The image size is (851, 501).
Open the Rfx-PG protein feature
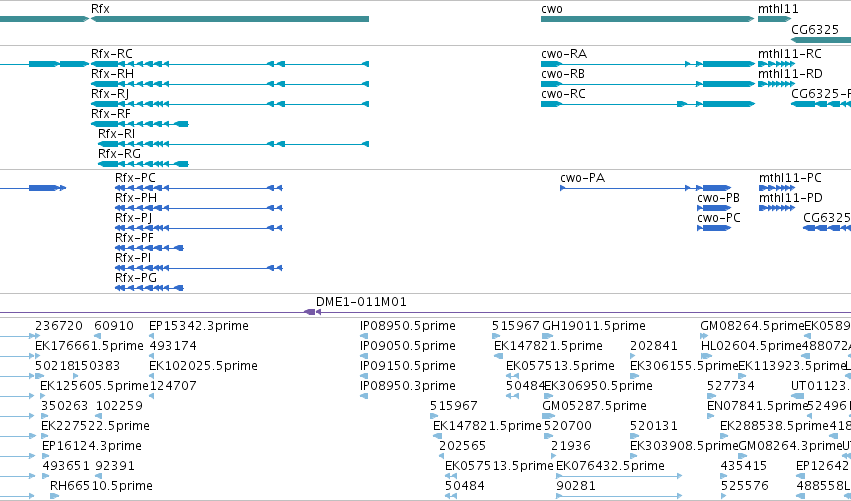point(149,288)
